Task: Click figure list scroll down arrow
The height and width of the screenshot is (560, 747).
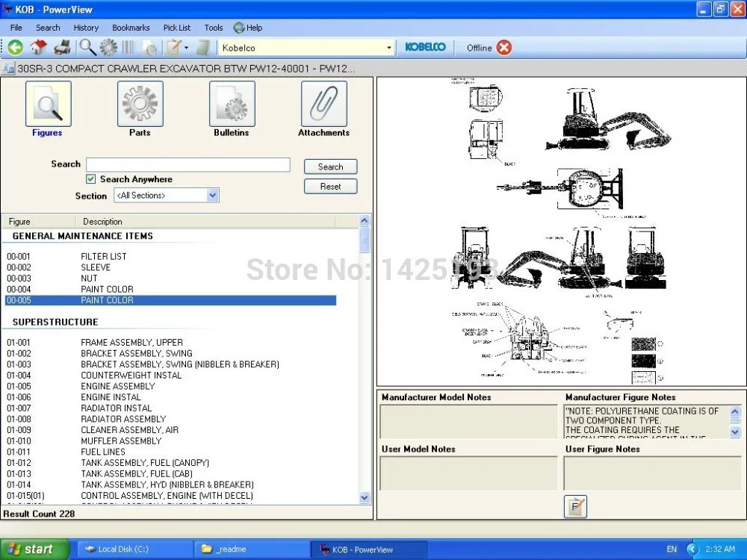Action: coord(364,498)
